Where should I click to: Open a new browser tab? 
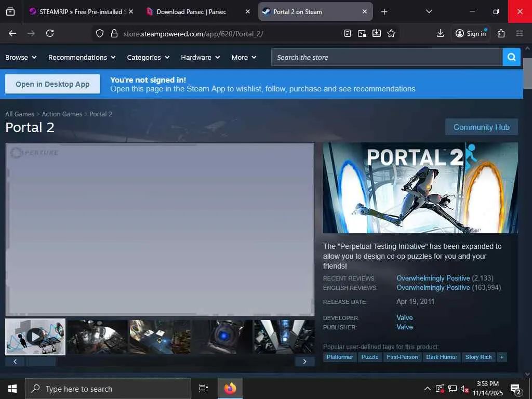point(384,12)
